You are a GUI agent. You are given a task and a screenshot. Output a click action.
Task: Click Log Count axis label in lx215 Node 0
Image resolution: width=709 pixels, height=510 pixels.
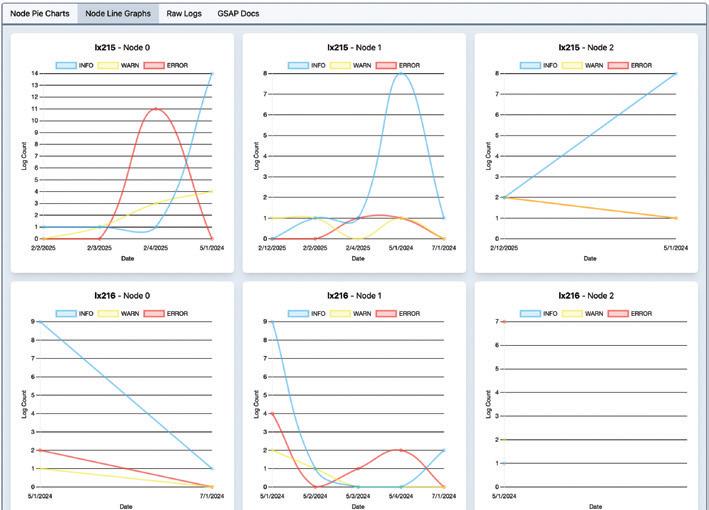tap(24, 156)
